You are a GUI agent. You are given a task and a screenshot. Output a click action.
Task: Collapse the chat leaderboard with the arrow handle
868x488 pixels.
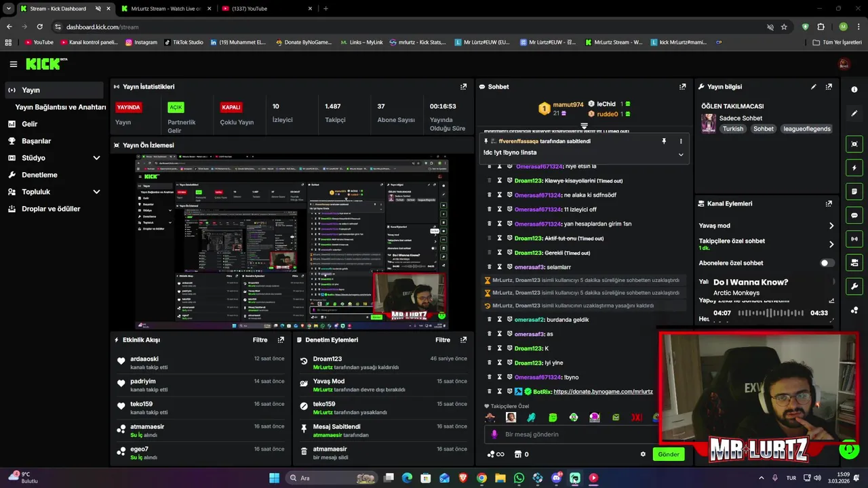coord(584,126)
